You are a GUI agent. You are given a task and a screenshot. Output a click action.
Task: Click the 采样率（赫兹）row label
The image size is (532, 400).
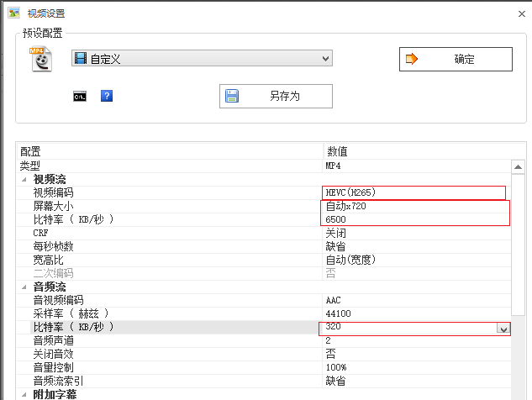71,313
